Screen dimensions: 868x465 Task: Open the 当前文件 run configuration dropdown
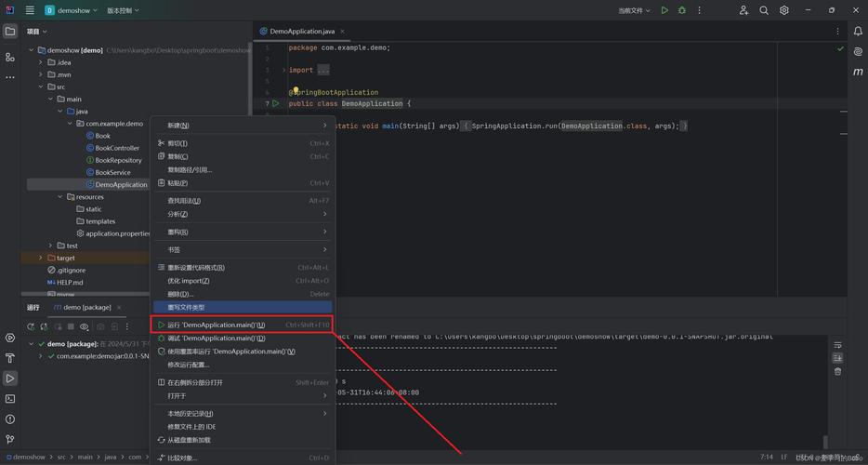635,10
